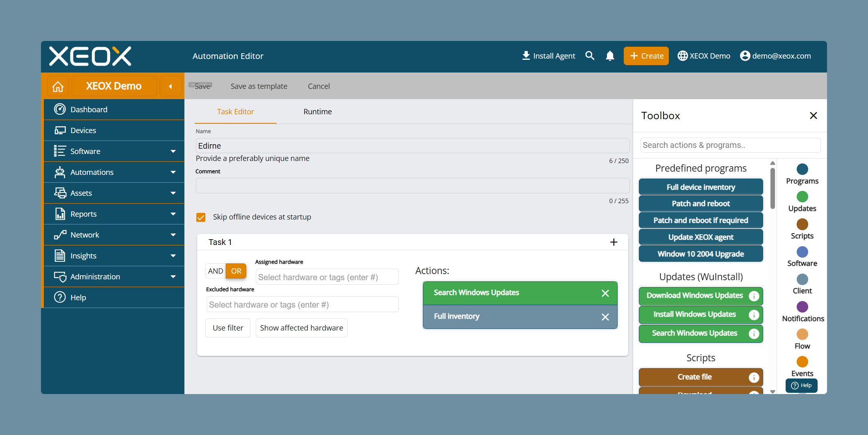Screen dimensions: 868x435
Task: Open Help in the sidebar
Action: pos(114,297)
